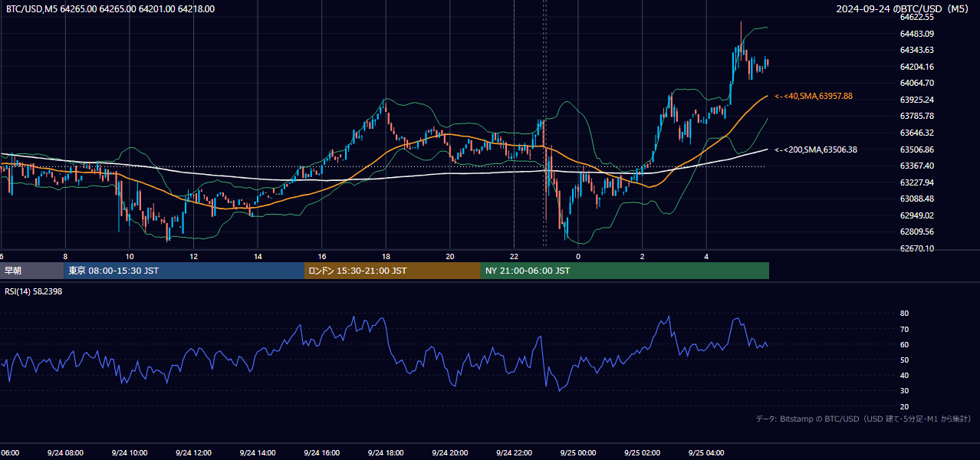Click the '<-<200,SMA,63506.38' white label

pyautogui.click(x=816, y=149)
